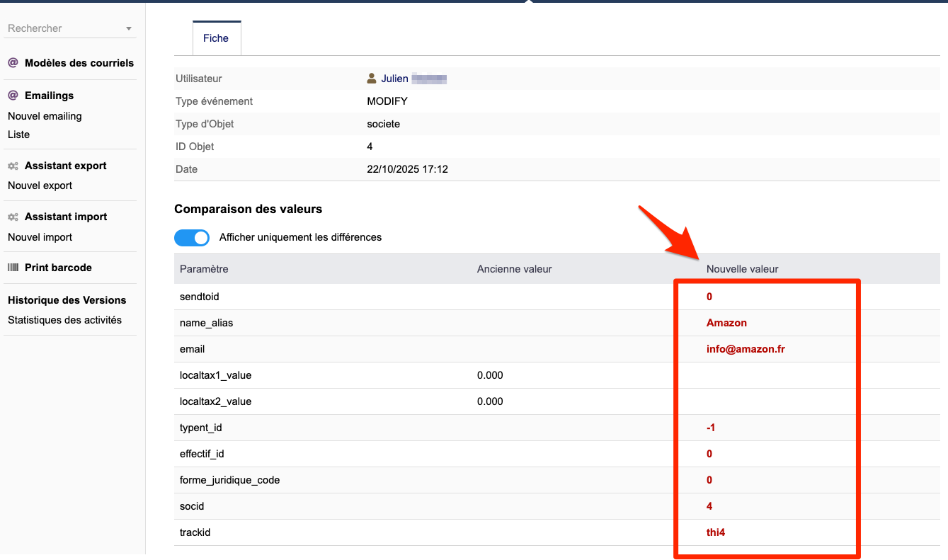948x560 pixels.
Task: Open Modèles des courriels menu
Action: pos(79,63)
